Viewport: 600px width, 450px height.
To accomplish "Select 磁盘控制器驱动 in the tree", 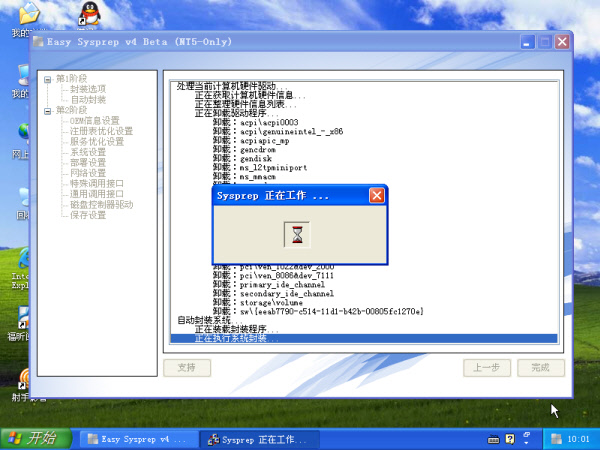I will pos(101,205).
